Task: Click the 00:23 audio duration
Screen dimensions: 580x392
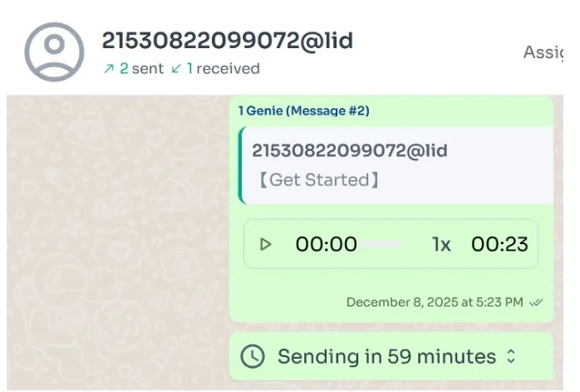Action: pos(499,244)
